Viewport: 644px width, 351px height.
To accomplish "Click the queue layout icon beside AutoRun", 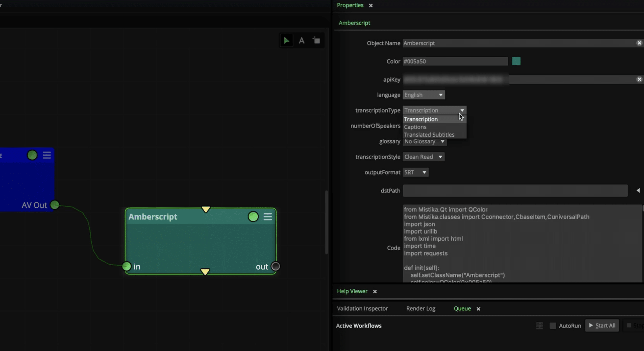I will pos(539,325).
